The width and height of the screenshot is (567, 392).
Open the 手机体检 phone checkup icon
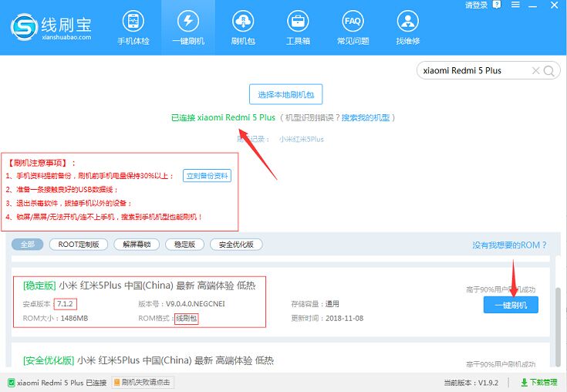click(x=133, y=27)
